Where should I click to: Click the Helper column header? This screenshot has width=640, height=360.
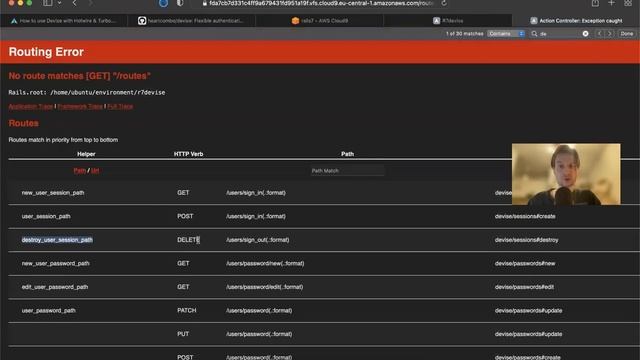(86, 154)
